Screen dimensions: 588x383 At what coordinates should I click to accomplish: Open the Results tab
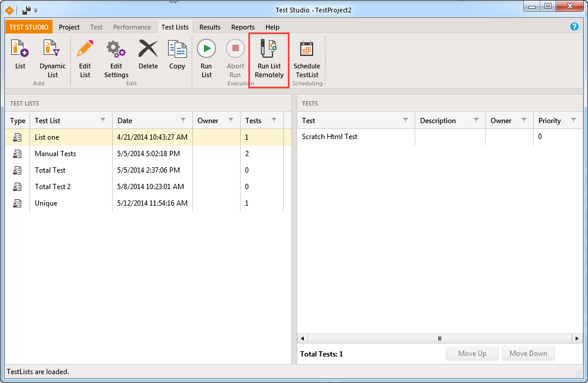coord(209,27)
